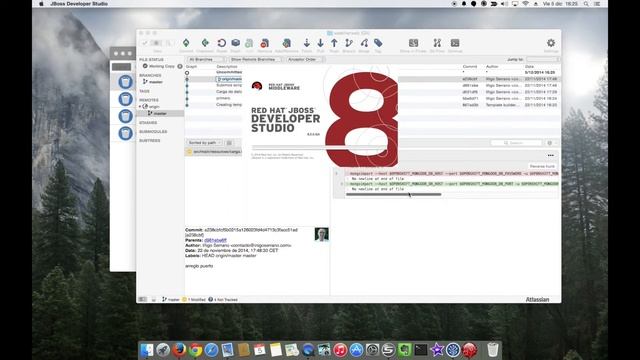Expand the SUBTREES sidebar section

click(x=149, y=141)
